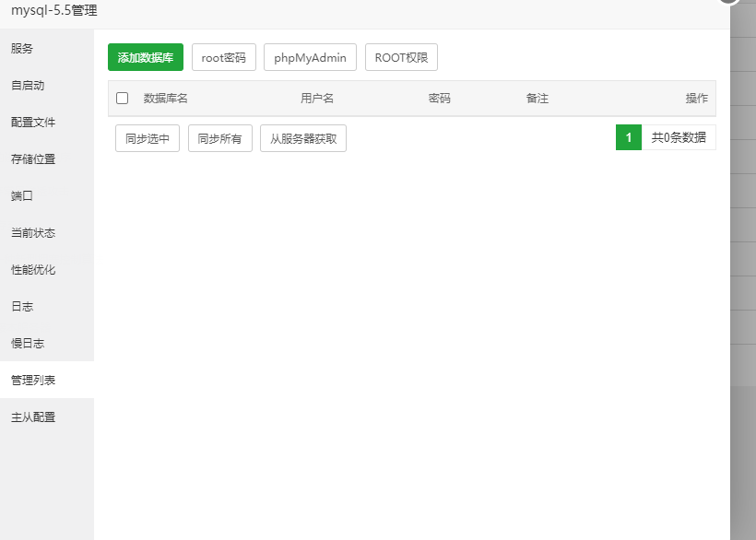The height and width of the screenshot is (540, 756).
Task: Click the green 添加数据库 button
Action: [x=145, y=57]
